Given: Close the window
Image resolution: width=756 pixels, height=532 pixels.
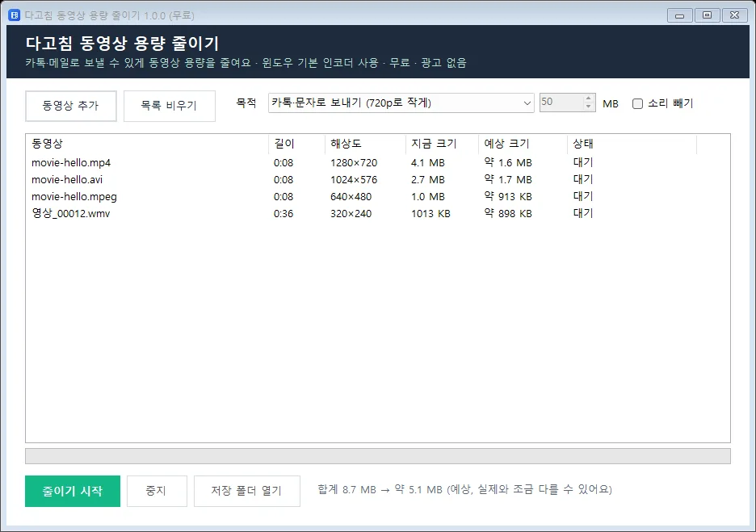Looking at the screenshot, I should [x=735, y=15].
